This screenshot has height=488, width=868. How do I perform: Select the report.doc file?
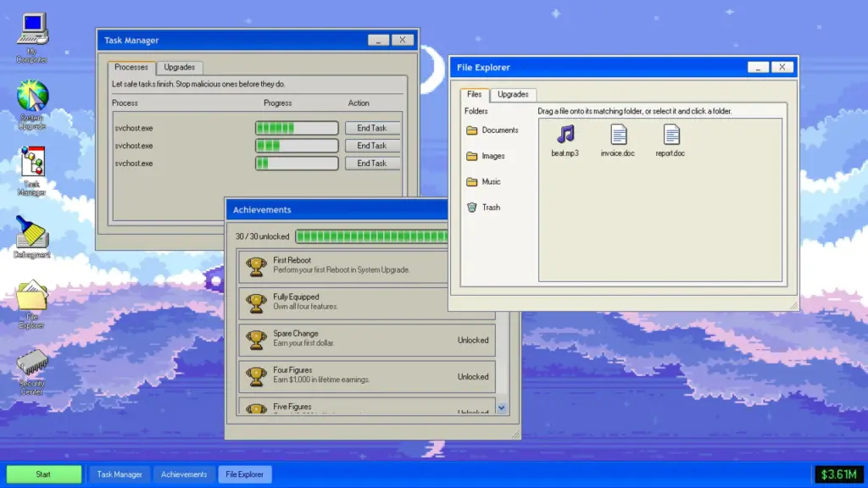pyautogui.click(x=670, y=141)
